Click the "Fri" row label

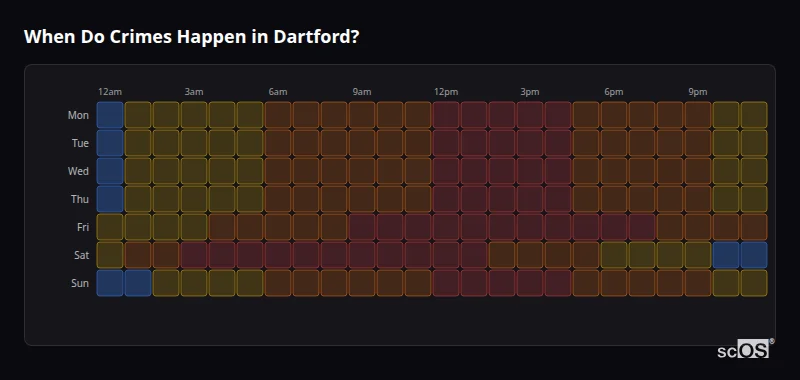[x=83, y=227]
